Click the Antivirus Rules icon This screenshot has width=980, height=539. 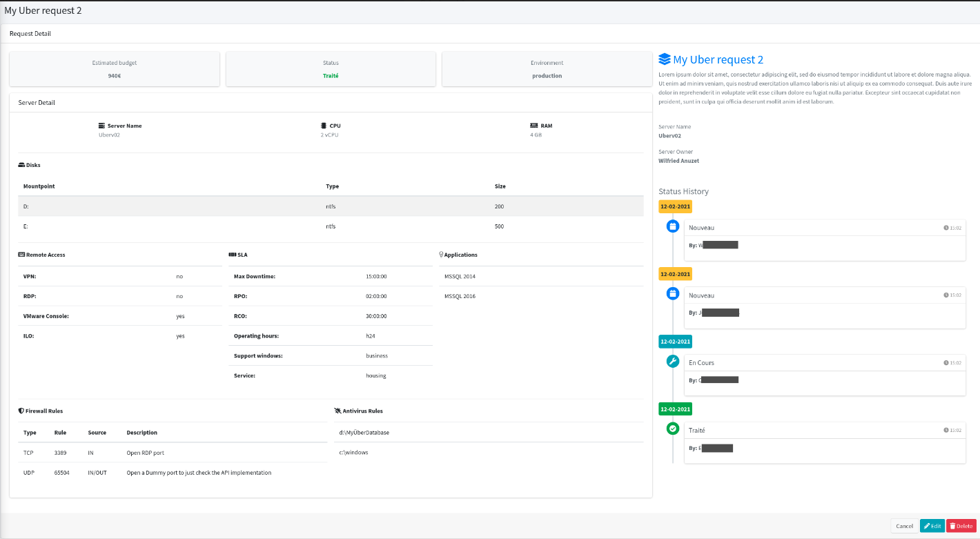337,411
